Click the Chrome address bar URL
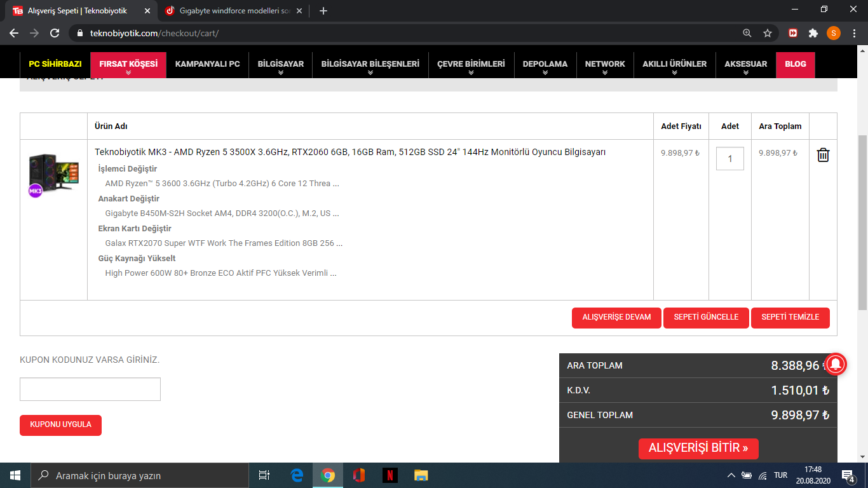868x488 pixels. pyautogui.click(x=154, y=33)
